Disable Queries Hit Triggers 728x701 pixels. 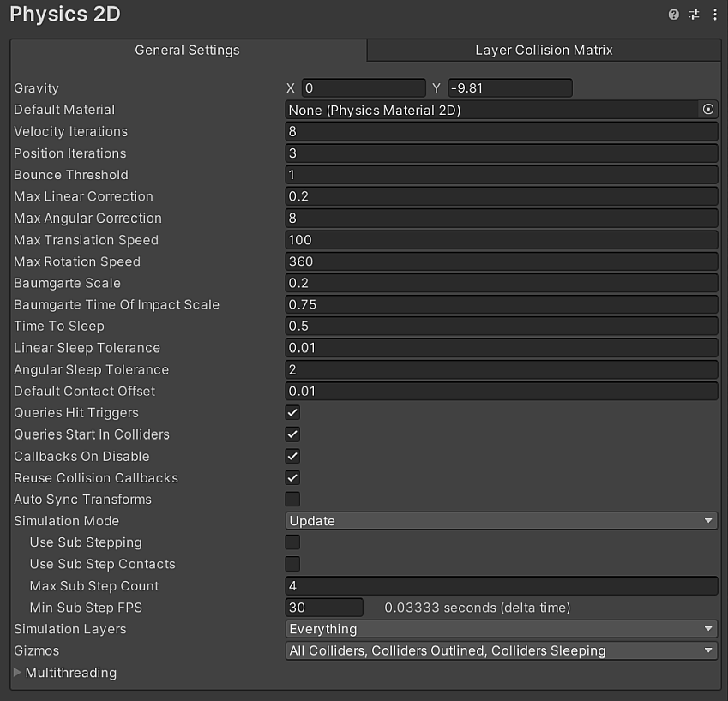coord(292,412)
